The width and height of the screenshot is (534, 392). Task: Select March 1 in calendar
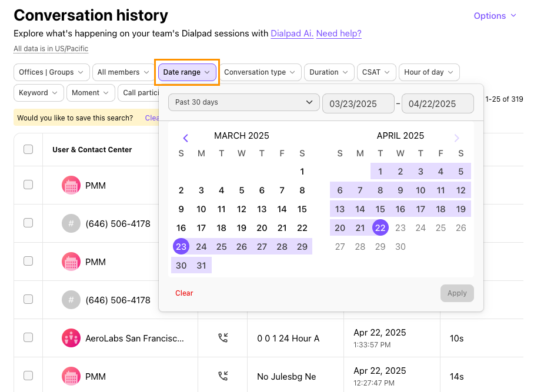pyautogui.click(x=302, y=172)
